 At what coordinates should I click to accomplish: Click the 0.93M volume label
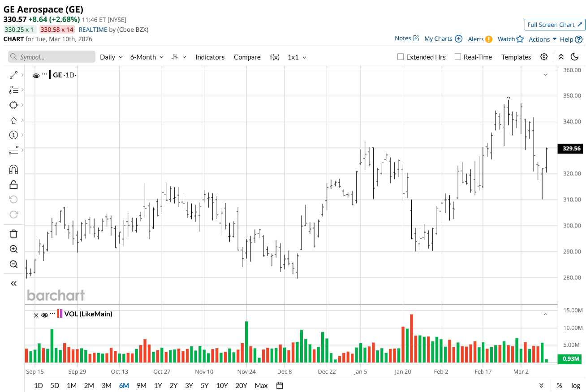(570, 359)
